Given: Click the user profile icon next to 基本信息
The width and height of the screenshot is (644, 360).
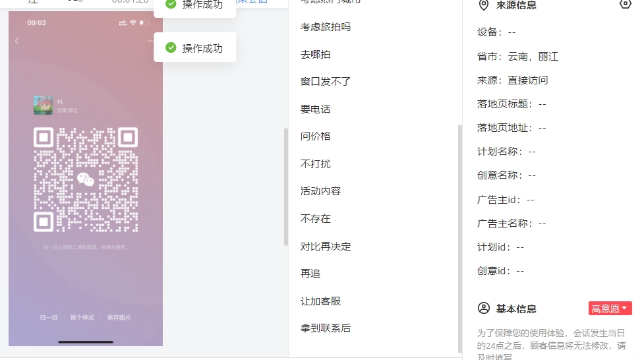Looking at the screenshot, I should pos(484,308).
